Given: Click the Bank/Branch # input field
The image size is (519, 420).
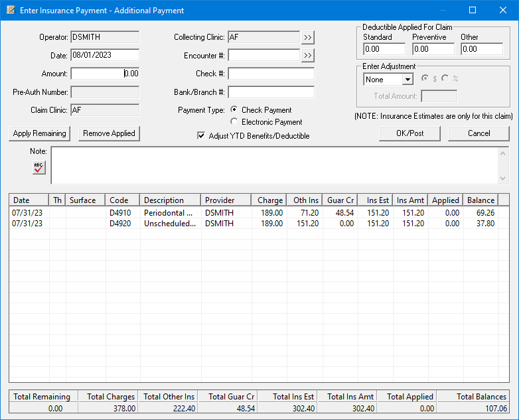Looking at the screenshot, I should pos(271,92).
